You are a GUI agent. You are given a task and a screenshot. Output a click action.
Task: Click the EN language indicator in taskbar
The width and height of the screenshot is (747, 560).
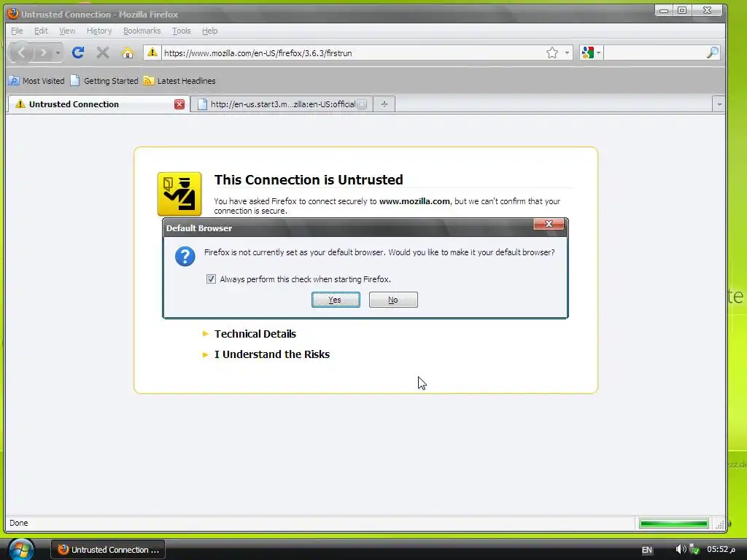coord(646,550)
